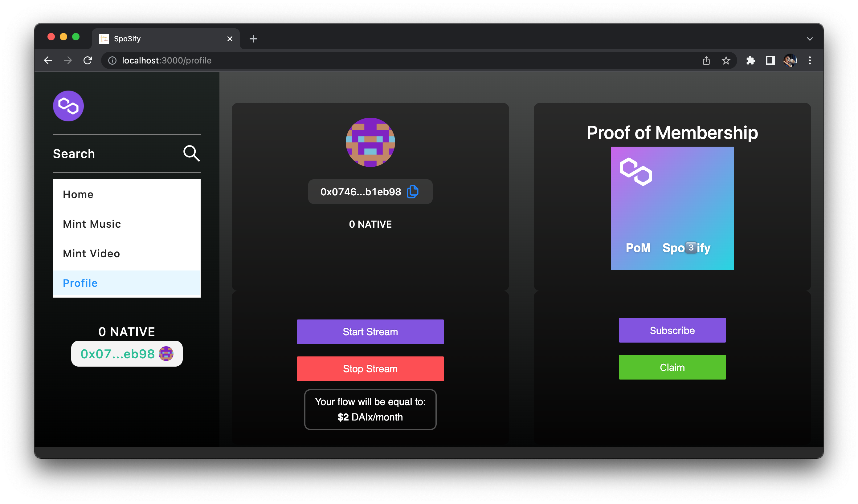Open the browser extensions puzzle icon
This screenshot has height=504, width=858.
pyautogui.click(x=751, y=60)
